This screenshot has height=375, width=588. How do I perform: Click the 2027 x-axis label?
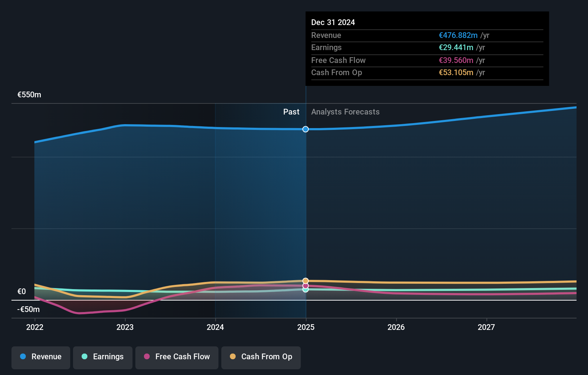coord(486,327)
